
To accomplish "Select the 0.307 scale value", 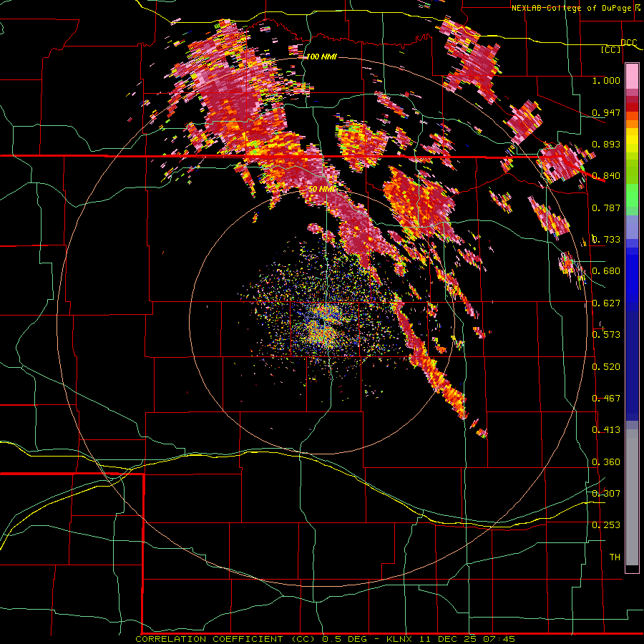I will (x=606, y=494).
